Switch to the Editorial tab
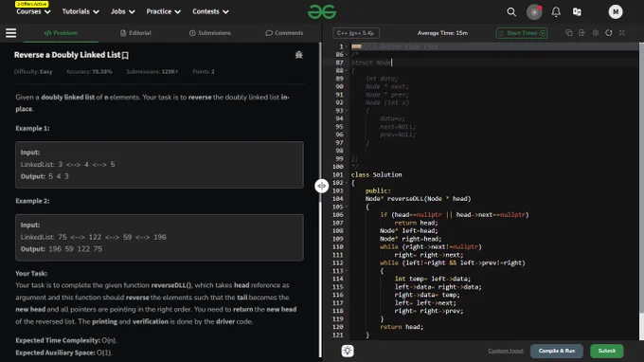This screenshot has width=644, height=362. (135, 33)
